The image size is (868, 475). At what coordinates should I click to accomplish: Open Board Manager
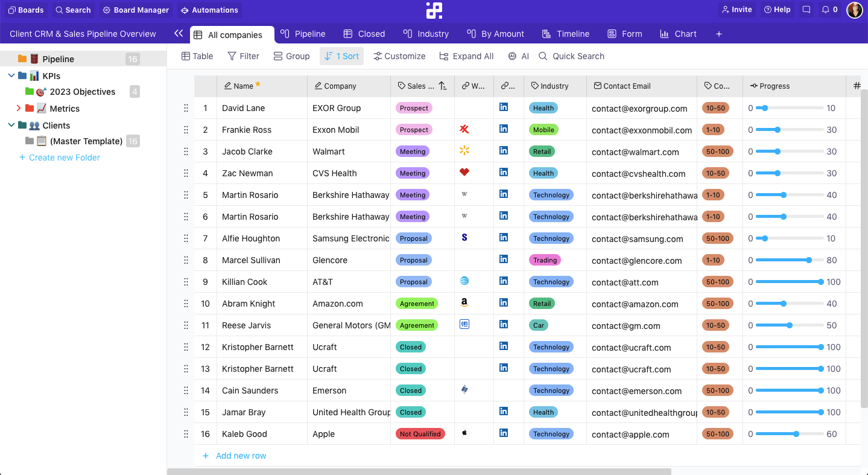(x=136, y=10)
